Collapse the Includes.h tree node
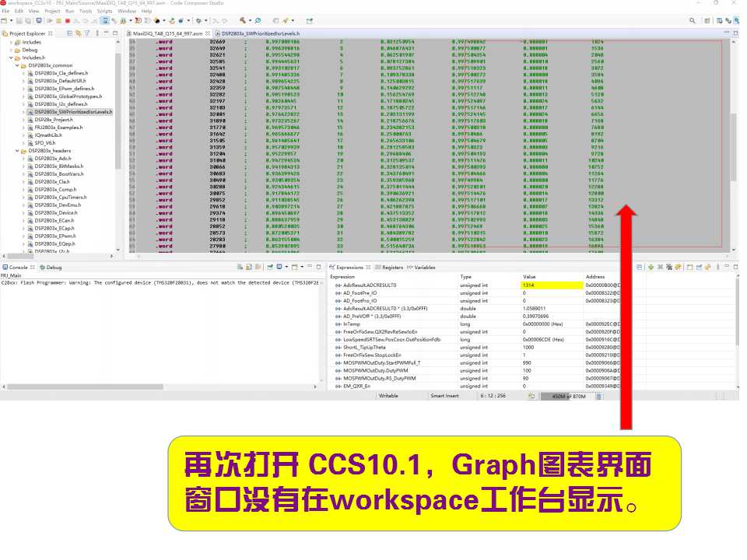747x560 pixels. coord(11,58)
